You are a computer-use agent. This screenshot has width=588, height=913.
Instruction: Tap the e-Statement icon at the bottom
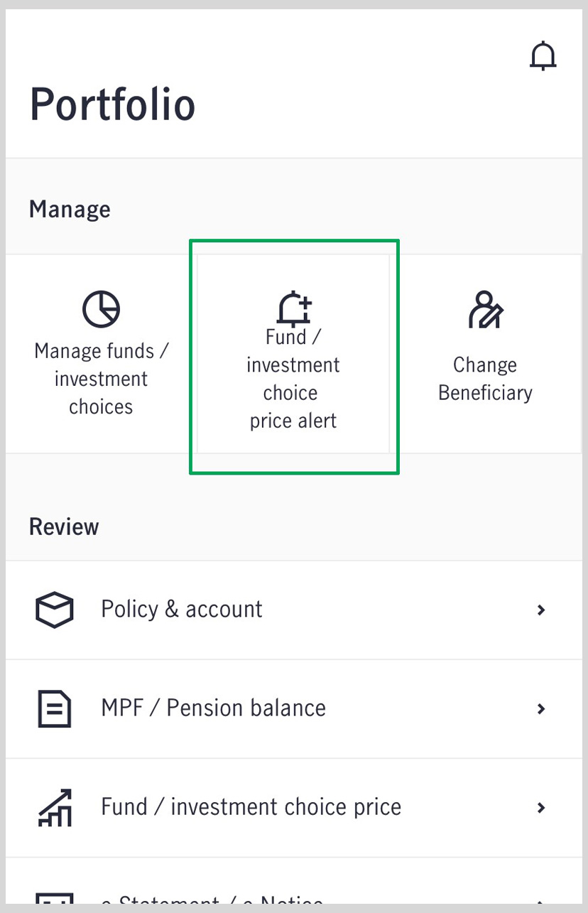(x=55, y=901)
